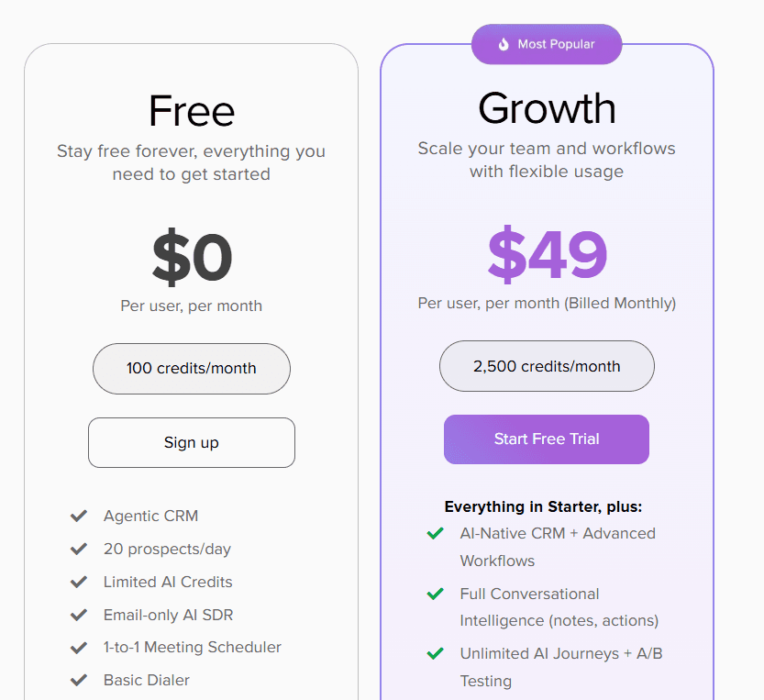Click the green check beside Full Conversational Intelligence
764x700 pixels.
(435, 594)
